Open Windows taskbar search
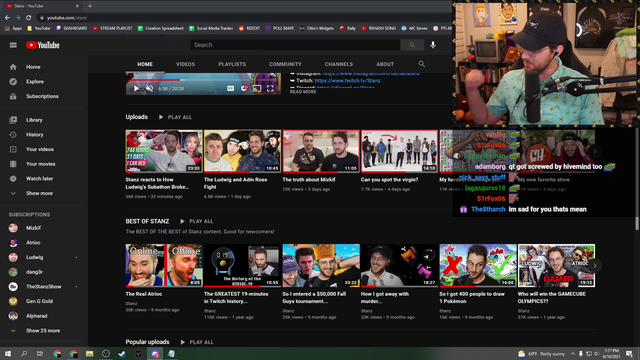Screen dimensions: 640x360 tap(24, 354)
